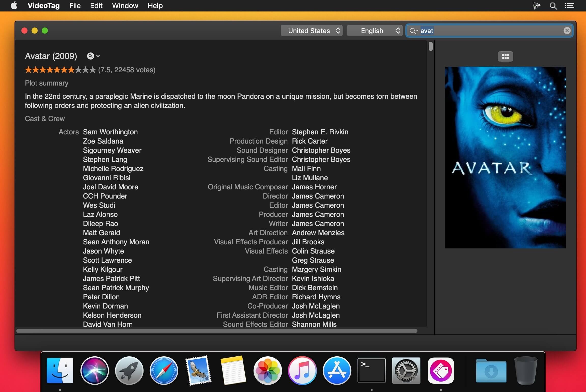The height and width of the screenshot is (392, 586).
Task: Open Spotlight search in menu bar
Action: pyautogui.click(x=553, y=6)
